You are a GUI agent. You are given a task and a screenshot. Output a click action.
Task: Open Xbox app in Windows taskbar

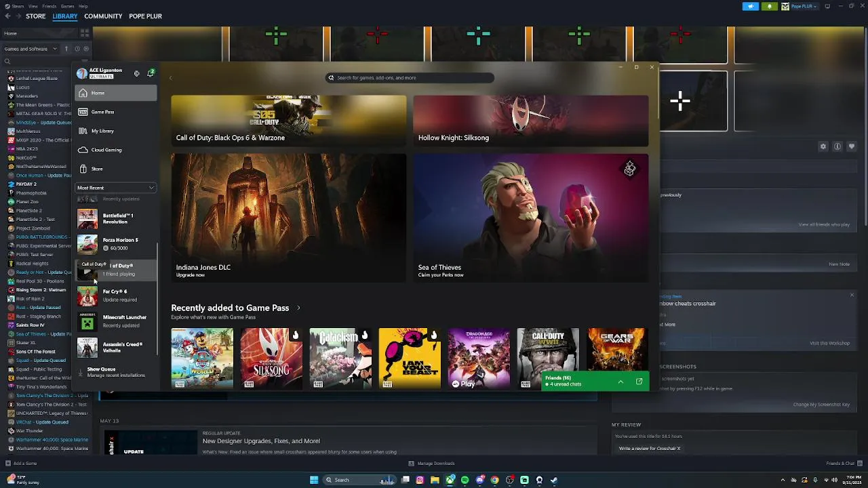[x=450, y=480]
